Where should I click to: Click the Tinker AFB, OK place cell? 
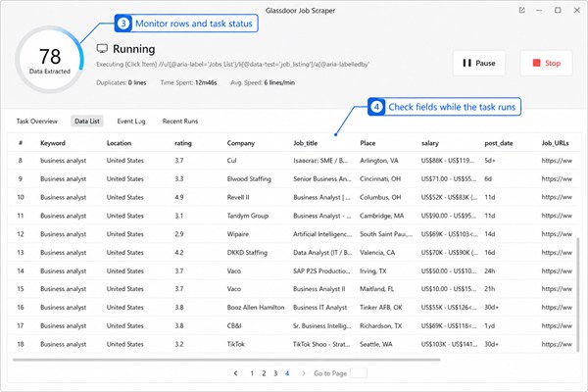[x=381, y=307]
